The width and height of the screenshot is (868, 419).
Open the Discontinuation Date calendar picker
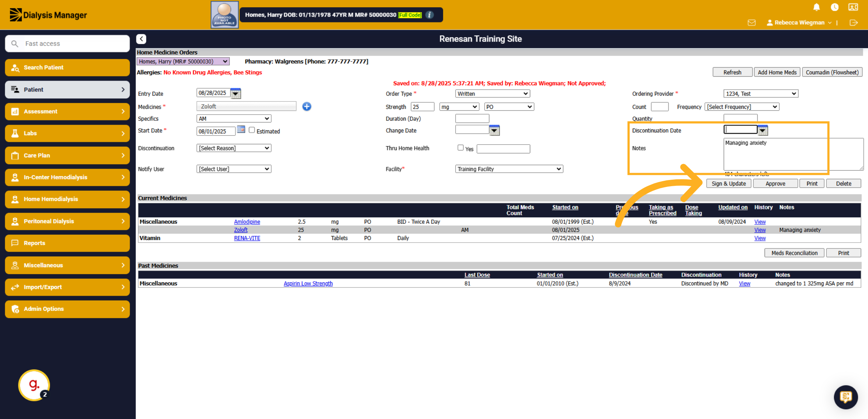[762, 130]
